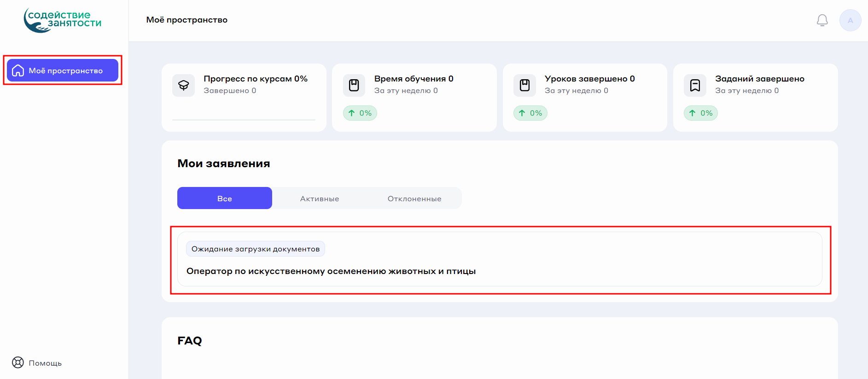868x379 pixels.
Task: Click the graduation cap course progress icon
Action: coord(184,85)
